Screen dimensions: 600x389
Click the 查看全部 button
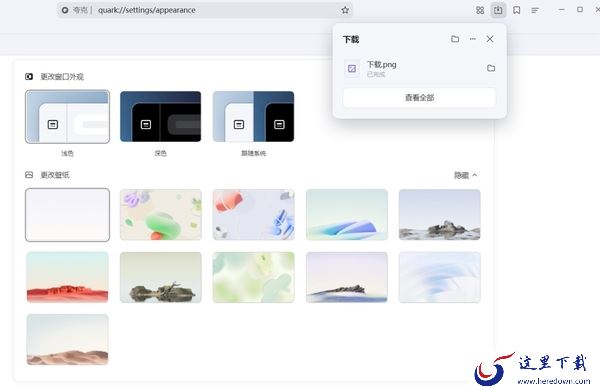coord(419,98)
